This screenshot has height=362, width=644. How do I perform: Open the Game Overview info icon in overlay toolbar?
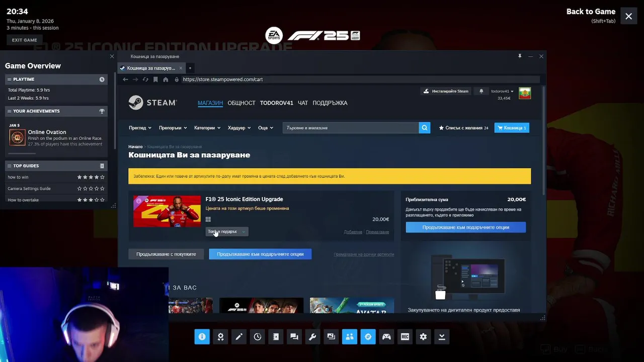202,337
